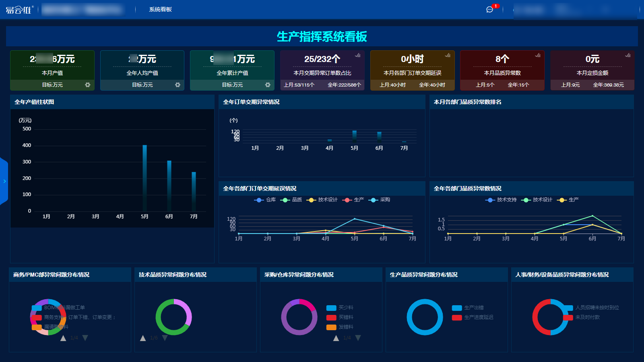
Task: Open the message notification chat icon
Action: [489, 9]
